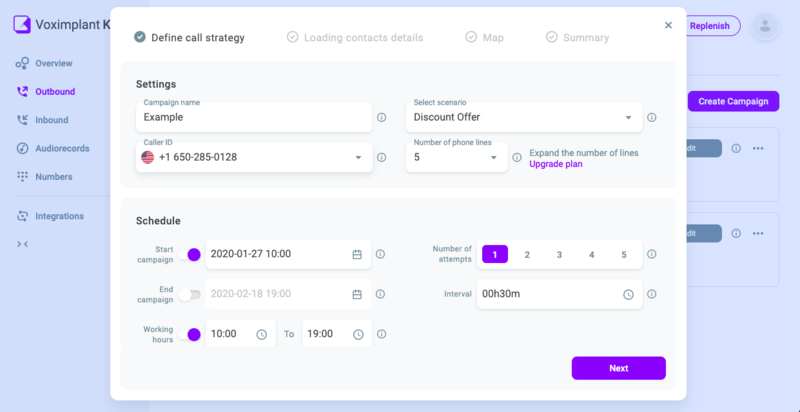
Task: Click the info icon next to Number of attempts
Action: pos(651,254)
